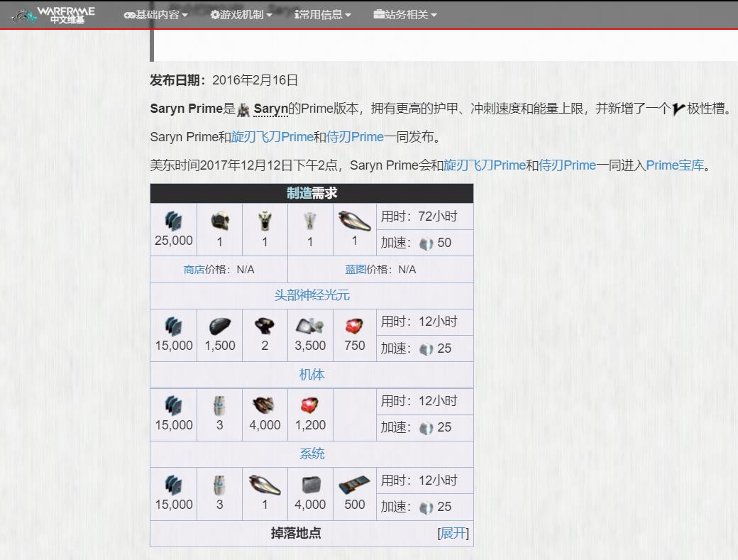Click the circuit board icon above 500

coord(354,485)
